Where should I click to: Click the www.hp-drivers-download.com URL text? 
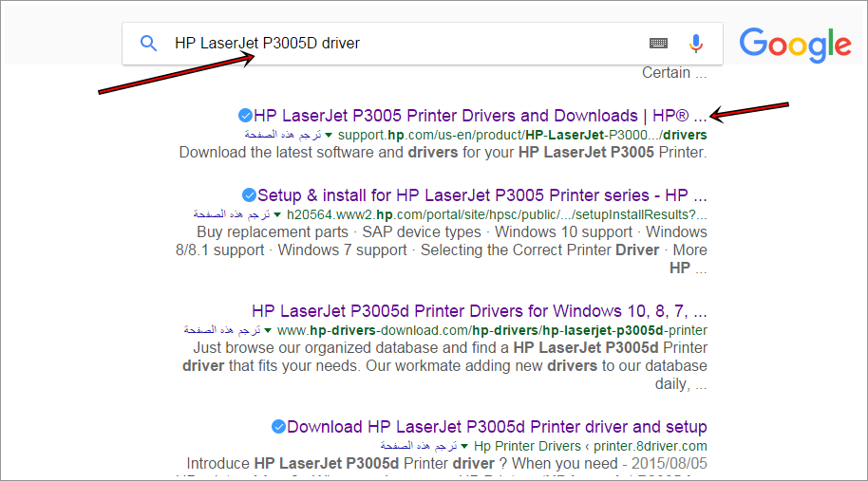click(492, 330)
